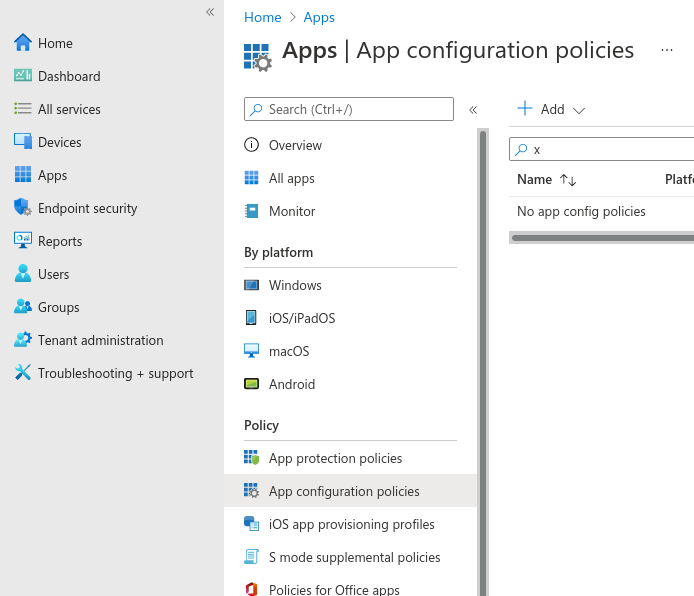Click the No app config policies text
Screen dimensions: 694x596
[x=581, y=211]
